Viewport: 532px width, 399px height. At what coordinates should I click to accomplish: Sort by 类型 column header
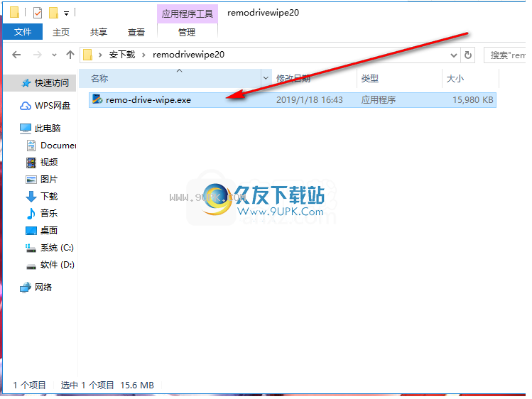point(400,79)
